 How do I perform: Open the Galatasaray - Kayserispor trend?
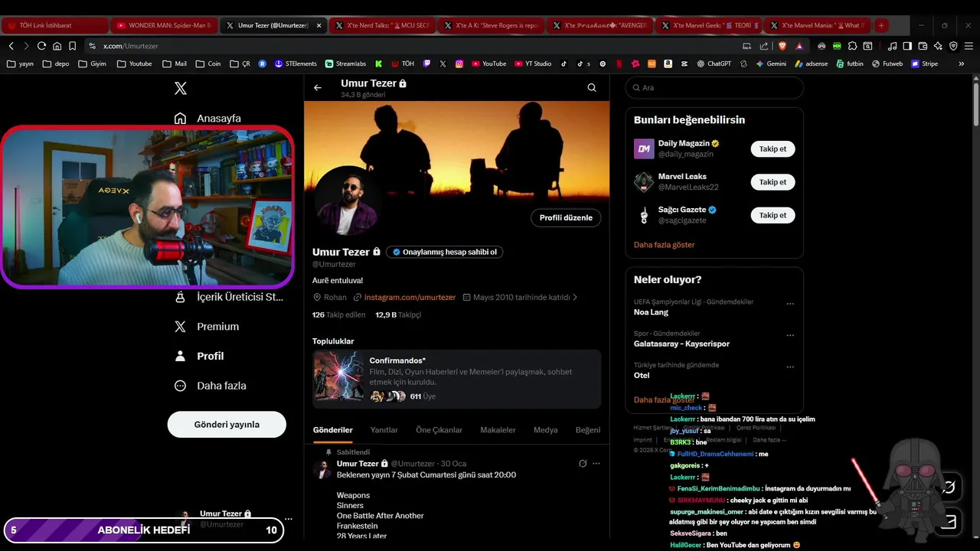tap(681, 344)
